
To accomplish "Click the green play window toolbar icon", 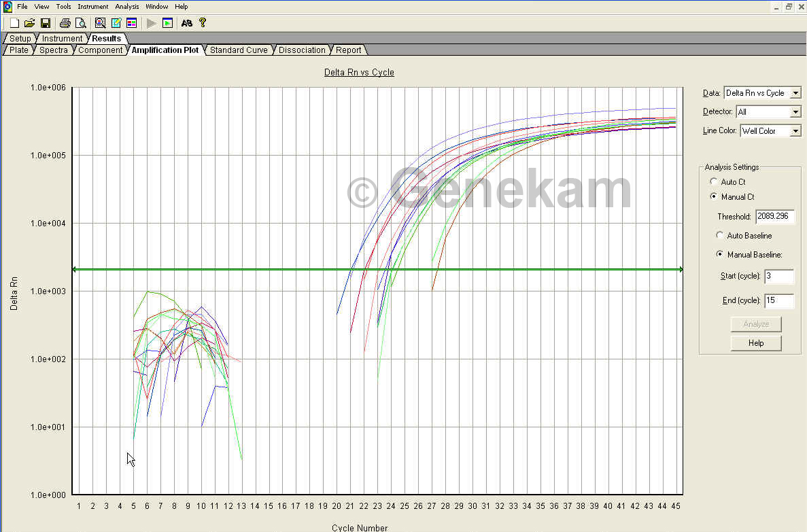I will [167, 23].
